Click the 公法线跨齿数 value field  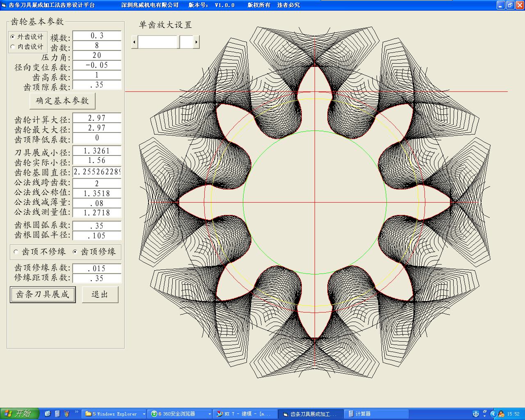[x=97, y=183]
